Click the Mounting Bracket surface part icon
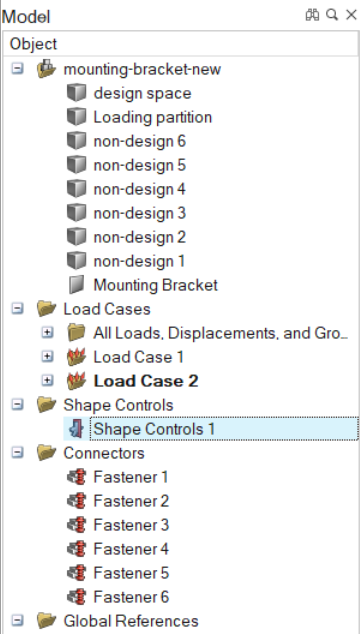The width and height of the screenshot is (360, 634). coord(76,285)
